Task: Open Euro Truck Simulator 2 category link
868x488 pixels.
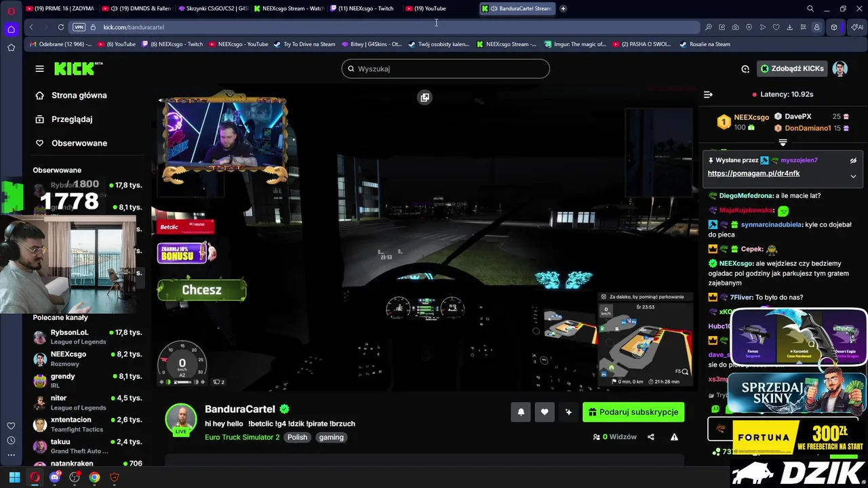Action: tap(242, 437)
